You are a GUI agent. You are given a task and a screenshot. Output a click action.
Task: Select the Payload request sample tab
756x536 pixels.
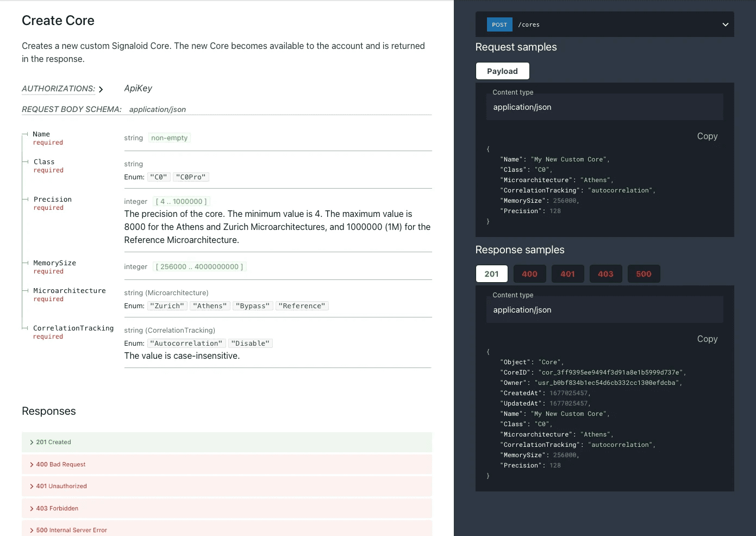pyautogui.click(x=502, y=71)
